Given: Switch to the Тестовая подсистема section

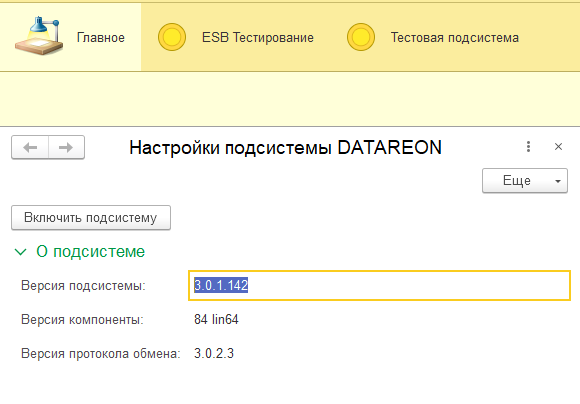Looking at the screenshot, I should (433, 37).
